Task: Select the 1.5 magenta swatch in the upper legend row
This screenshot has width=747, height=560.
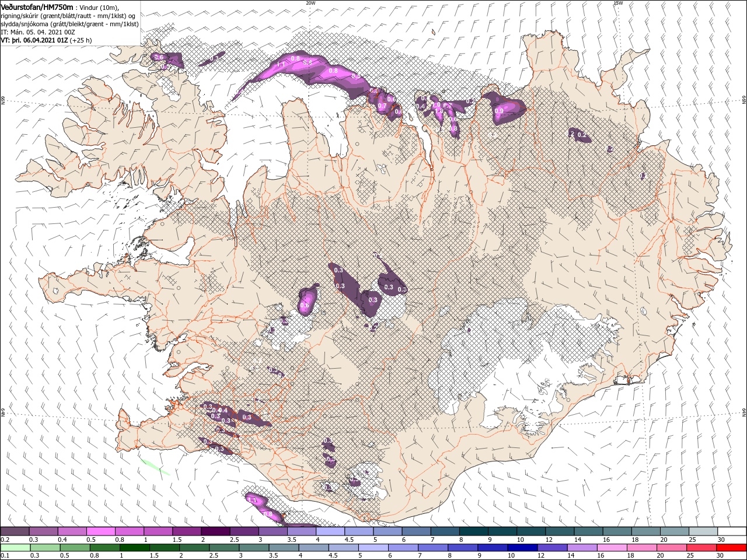Action: point(187,531)
